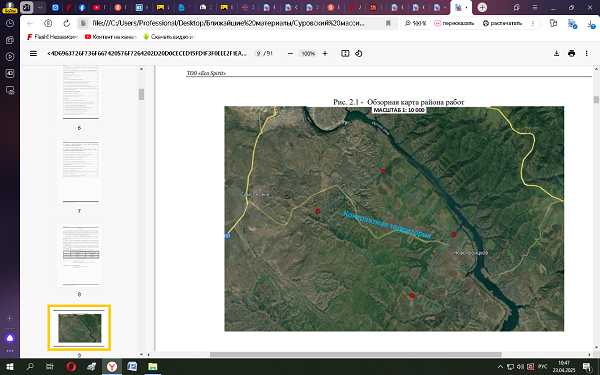Select page 8 thumbnail
Viewport: 600px width, 375px height.
tap(79, 255)
